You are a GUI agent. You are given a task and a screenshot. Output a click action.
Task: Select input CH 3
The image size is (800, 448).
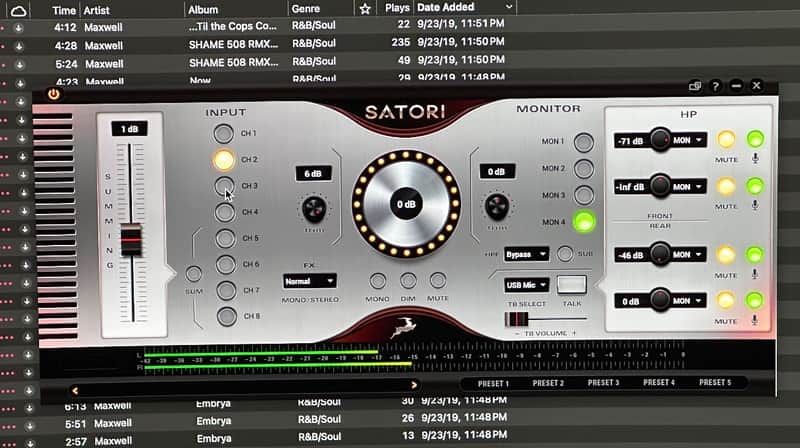point(224,186)
